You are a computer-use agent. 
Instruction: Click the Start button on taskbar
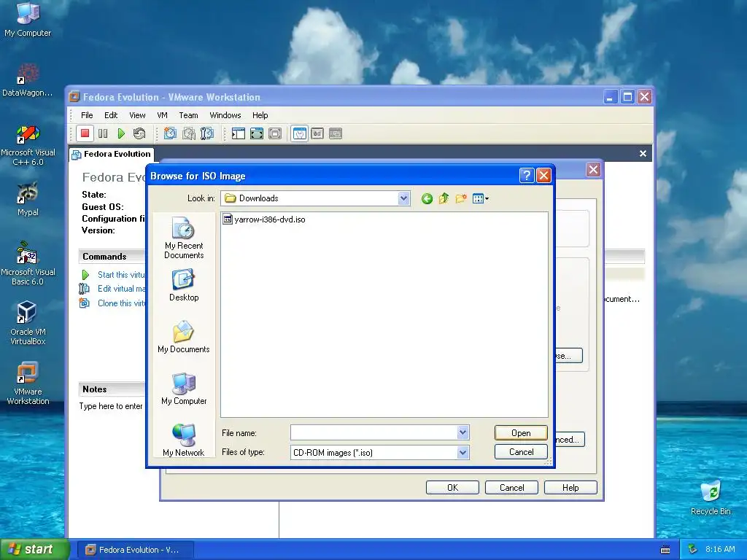34,549
